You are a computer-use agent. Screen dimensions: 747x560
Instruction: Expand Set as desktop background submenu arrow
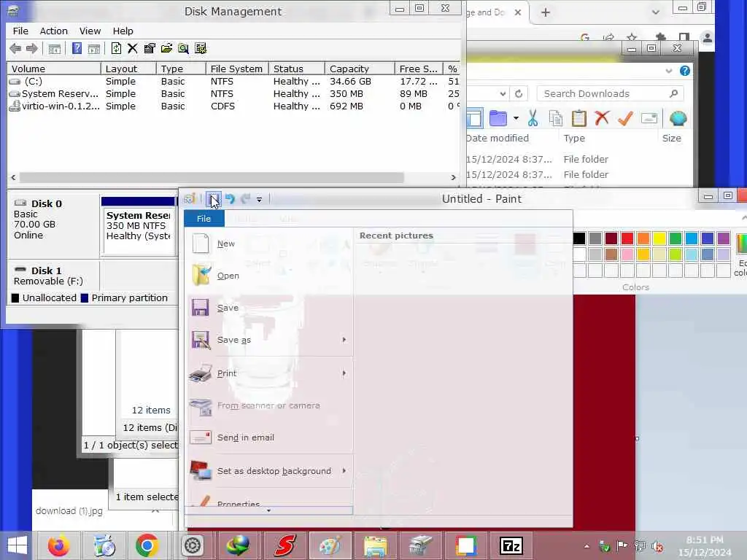(344, 470)
